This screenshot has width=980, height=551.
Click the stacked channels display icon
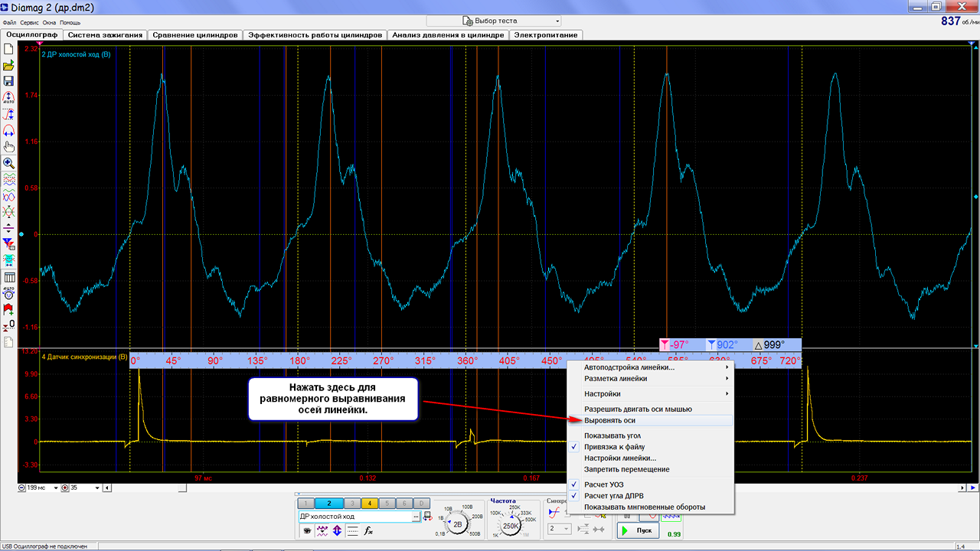(x=8, y=179)
